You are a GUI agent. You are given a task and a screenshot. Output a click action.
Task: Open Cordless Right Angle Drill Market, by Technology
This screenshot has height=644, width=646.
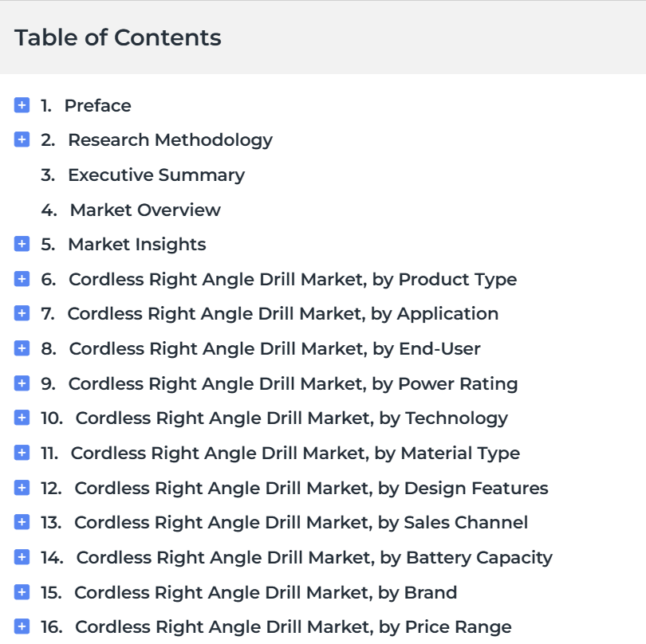291,418
